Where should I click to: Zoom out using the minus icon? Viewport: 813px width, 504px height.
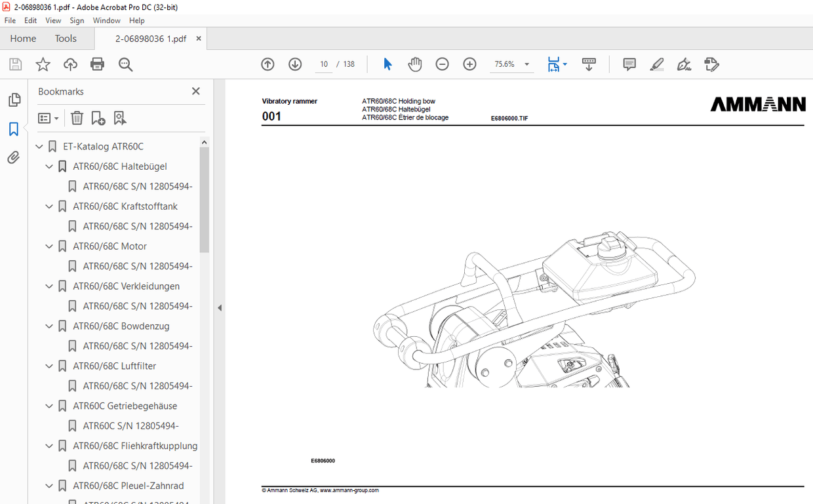click(x=443, y=64)
